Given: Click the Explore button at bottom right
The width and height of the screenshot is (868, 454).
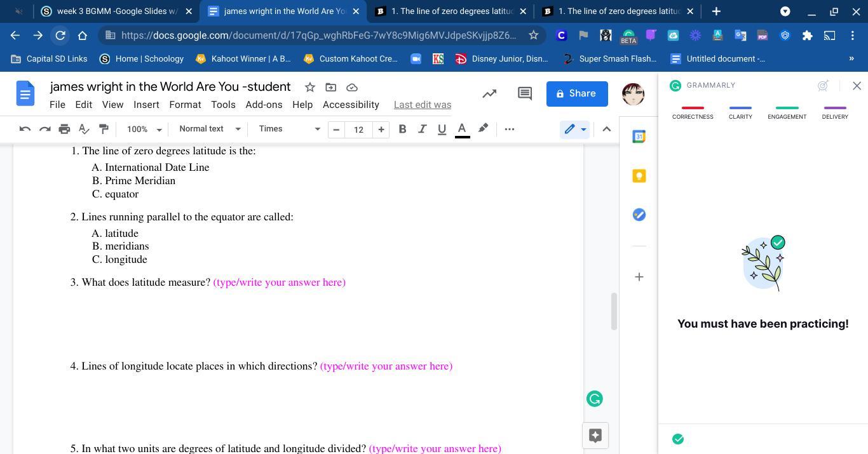Looking at the screenshot, I should tap(595, 436).
